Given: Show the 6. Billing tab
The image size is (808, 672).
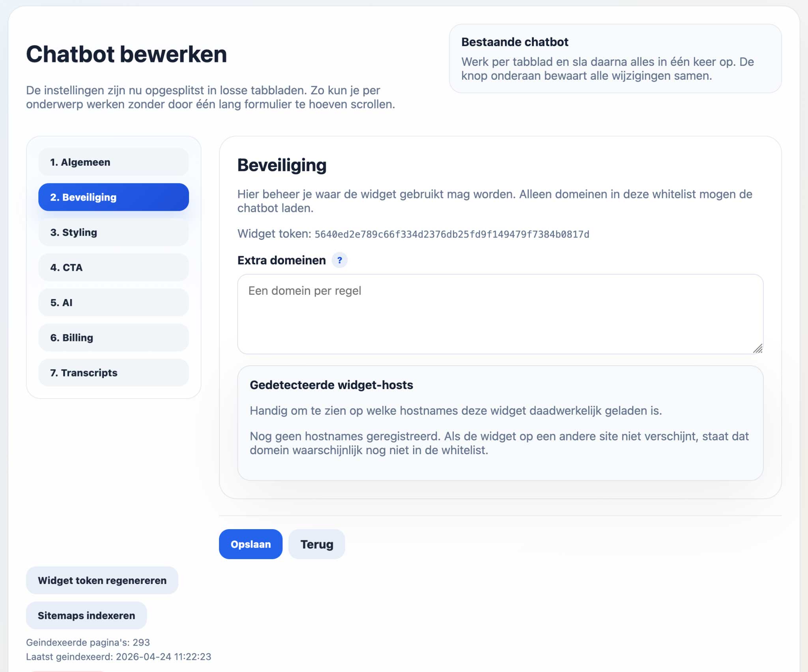Looking at the screenshot, I should [x=114, y=338].
